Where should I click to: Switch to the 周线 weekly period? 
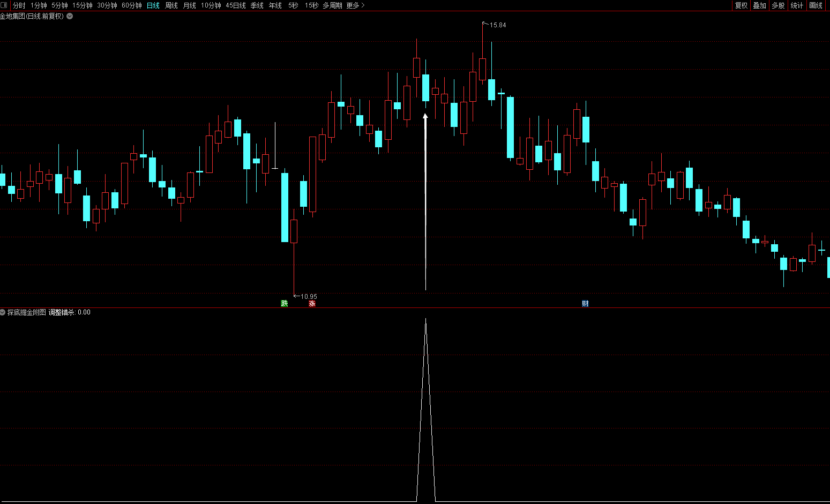coord(171,5)
